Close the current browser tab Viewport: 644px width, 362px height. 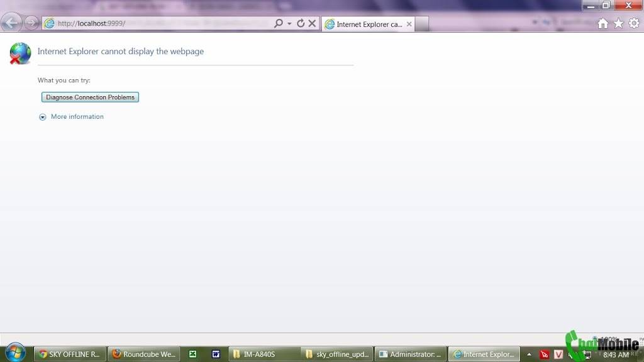(x=409, y=25)
